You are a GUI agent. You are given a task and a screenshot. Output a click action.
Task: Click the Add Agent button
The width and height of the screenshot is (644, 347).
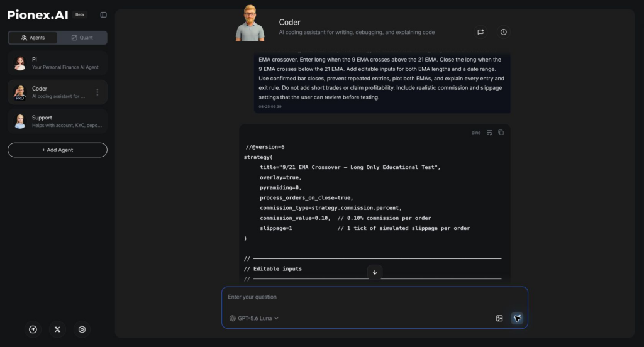(57, 150)
